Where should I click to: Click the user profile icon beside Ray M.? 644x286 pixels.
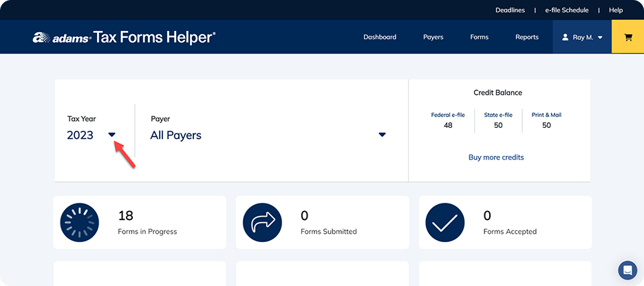coord(565,37)
